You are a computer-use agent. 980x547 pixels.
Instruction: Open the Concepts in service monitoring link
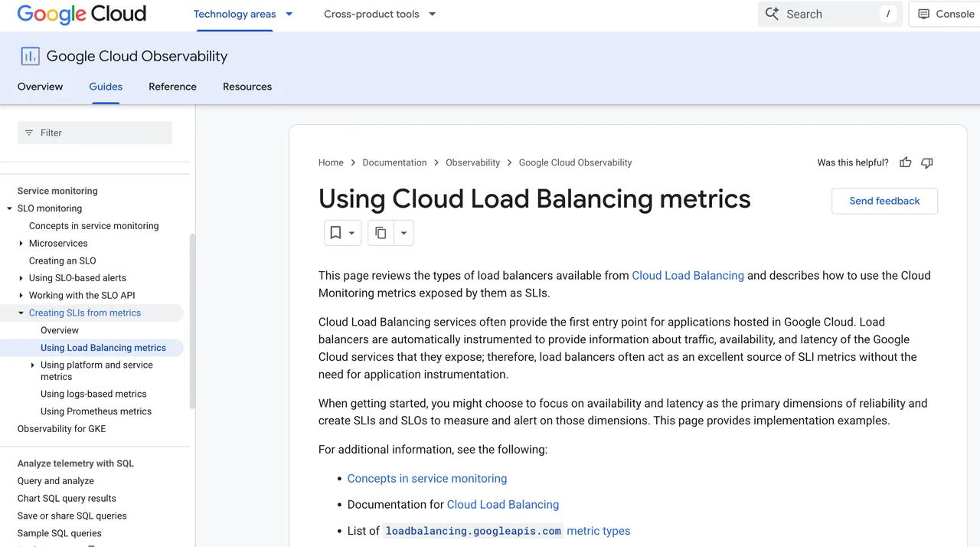[x=427, y=478]
